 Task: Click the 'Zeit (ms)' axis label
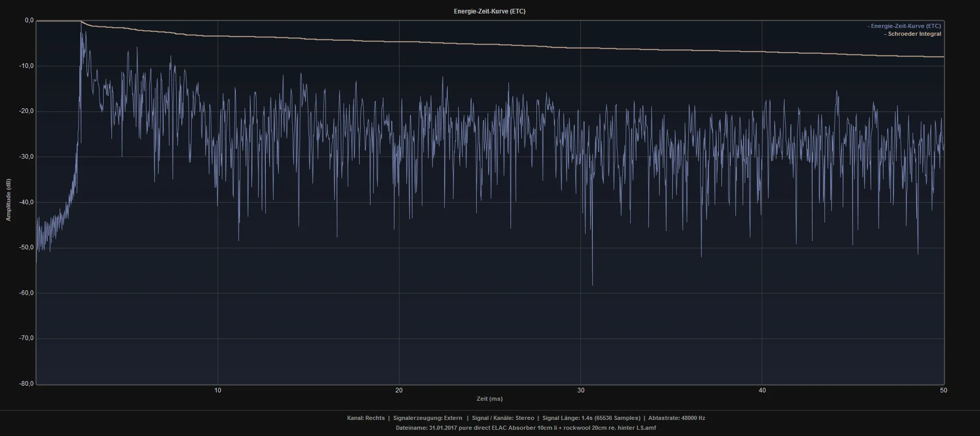click(x=490, y=399)
